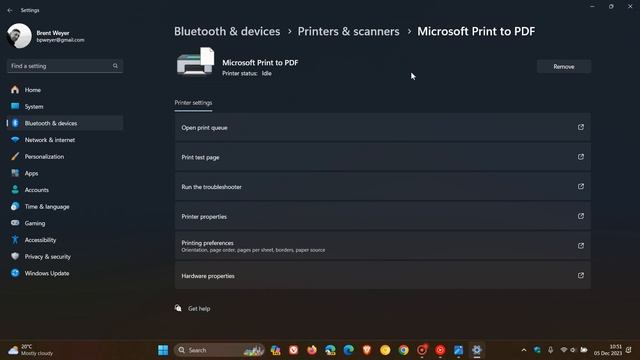Open the clock showing 05 Dec 2023
Screen dimensions: 640x360
click(608, 350)
